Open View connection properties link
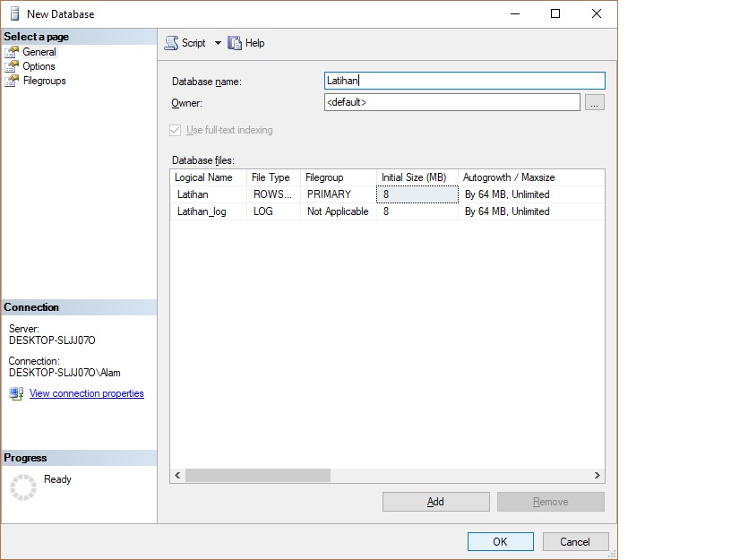The width and height of the screenshot is (731, 560). pyautogui.click(x=86, y=392)
